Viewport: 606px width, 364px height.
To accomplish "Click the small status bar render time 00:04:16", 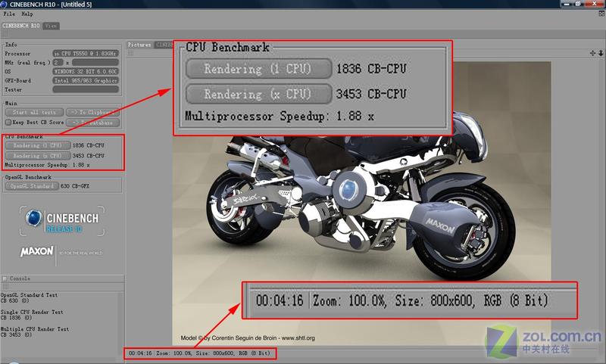I will coord(140,353).
